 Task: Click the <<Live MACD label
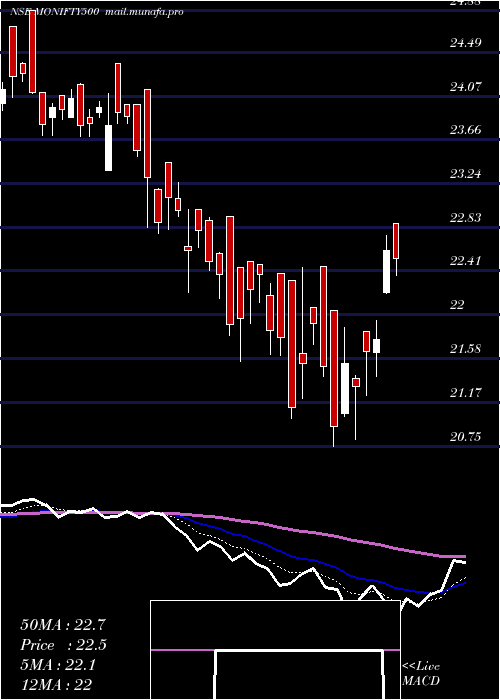coord(421,674)
